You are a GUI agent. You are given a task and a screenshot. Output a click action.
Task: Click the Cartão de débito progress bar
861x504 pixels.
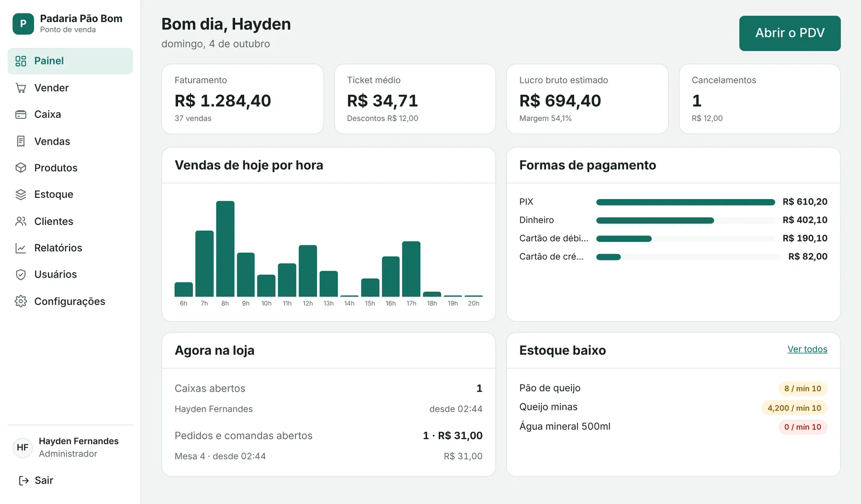pos(686,239)
